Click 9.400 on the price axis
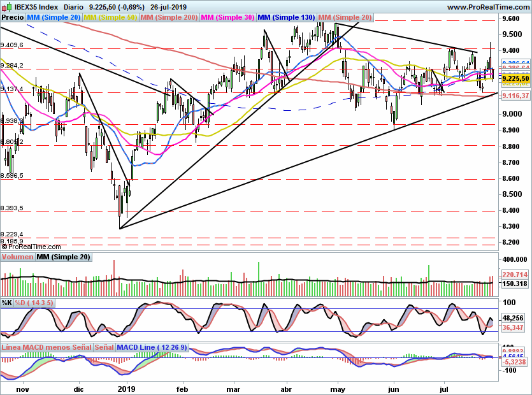Image resolution: width=532 pixels, height=395 pixels. tap(510, 50)
